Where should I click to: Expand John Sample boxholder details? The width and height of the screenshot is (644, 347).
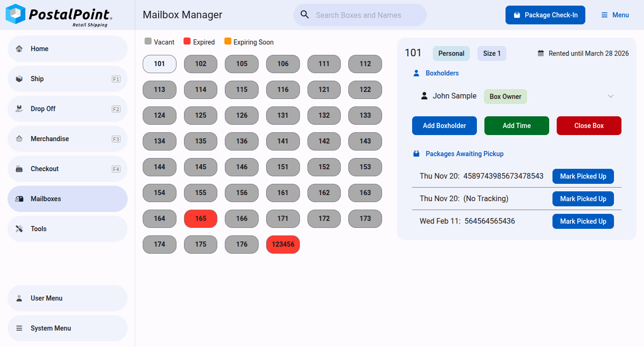coord(610,96)
